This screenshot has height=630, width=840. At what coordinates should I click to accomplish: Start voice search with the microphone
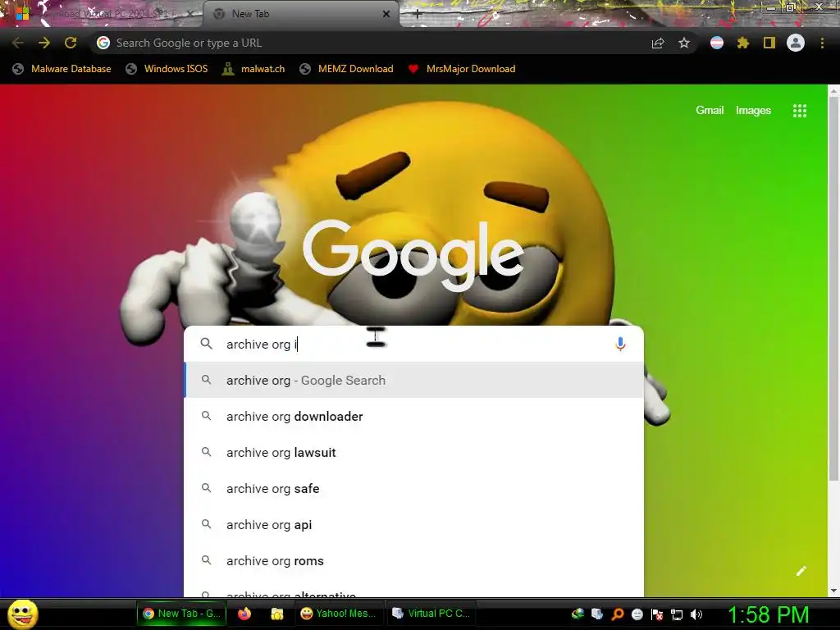(x=620, y=344)
